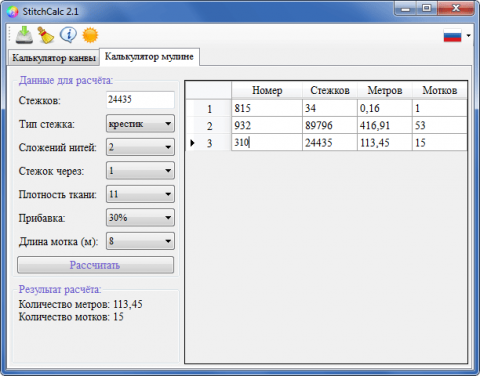Viewport: 480px width, 376px height.
Task: Switch to the Калькулятор канвы tab
Action: pyautogui.click(x=54, y=58)
